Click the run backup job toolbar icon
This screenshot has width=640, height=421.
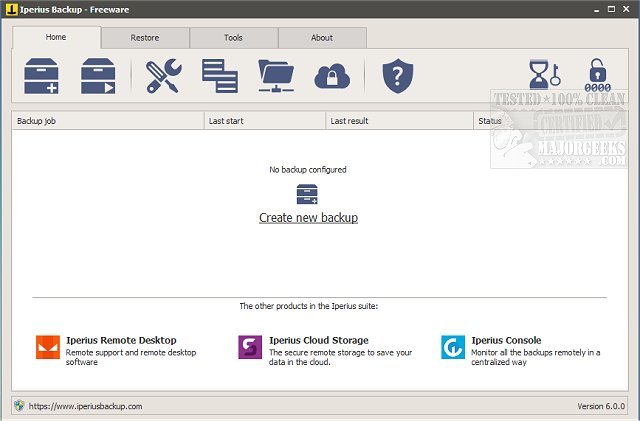[99, 76]
